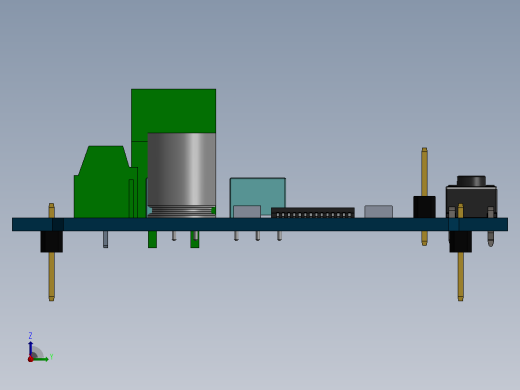Screen dimensions: 520x390
Task: Select the green terminal block with sloped top
Action: [105, 182]
